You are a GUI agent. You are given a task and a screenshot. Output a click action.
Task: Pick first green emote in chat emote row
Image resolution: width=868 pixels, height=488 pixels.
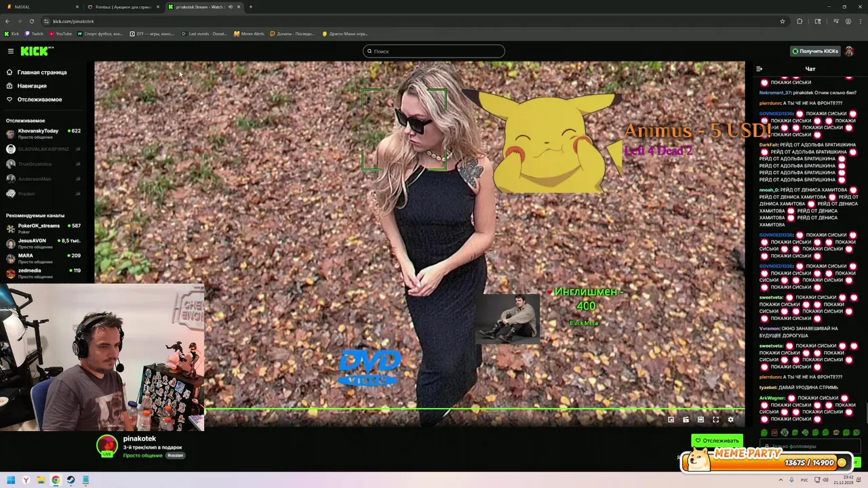764,432
